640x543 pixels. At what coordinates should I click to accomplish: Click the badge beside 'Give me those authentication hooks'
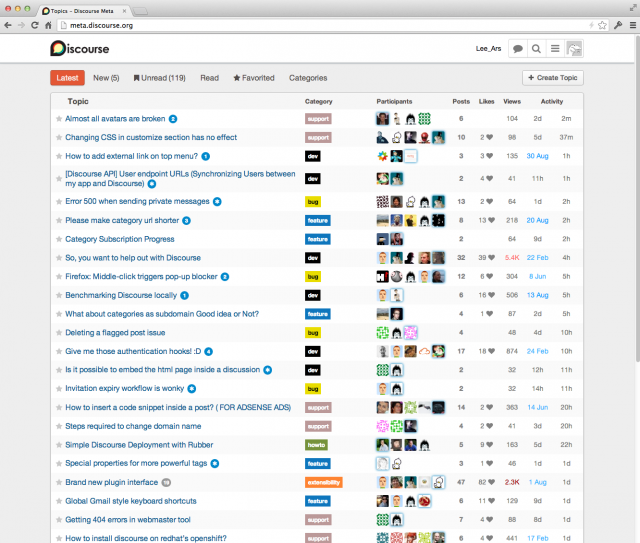(x=209, y=352)
